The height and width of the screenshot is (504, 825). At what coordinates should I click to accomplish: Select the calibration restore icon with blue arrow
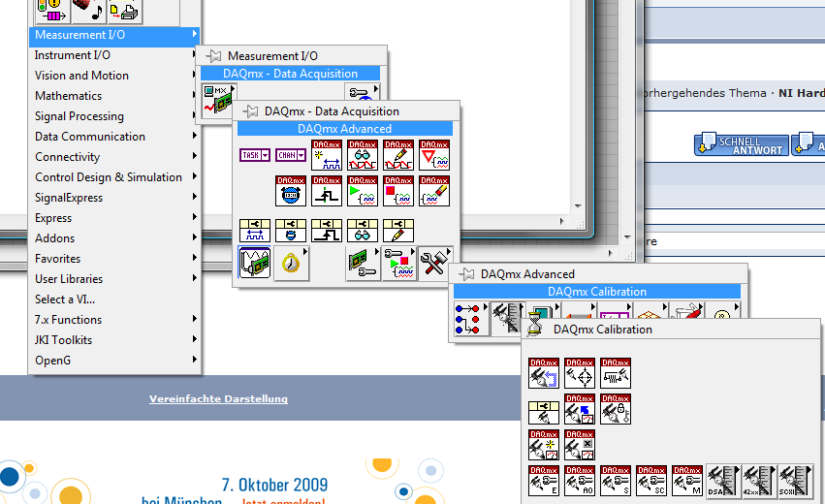(580, 409)
